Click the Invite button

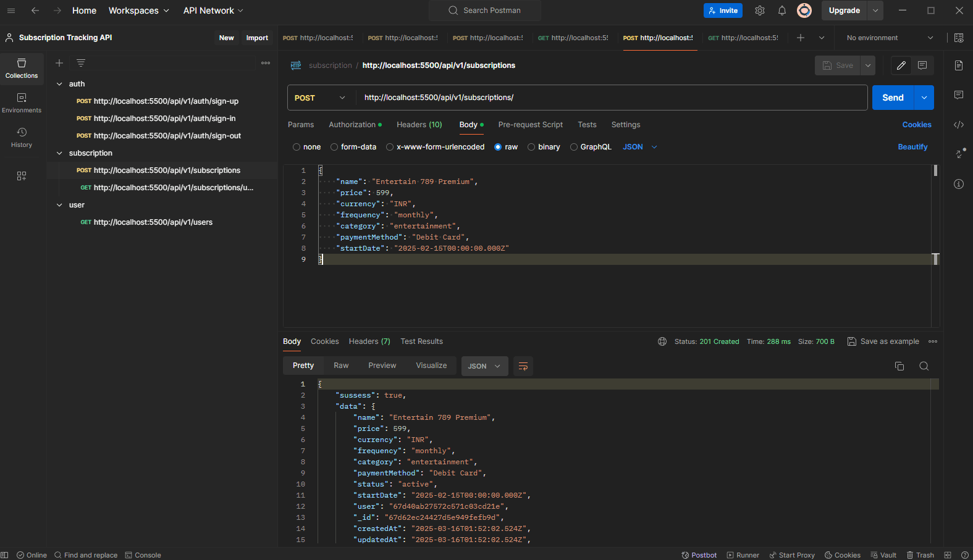pos(723,10)
